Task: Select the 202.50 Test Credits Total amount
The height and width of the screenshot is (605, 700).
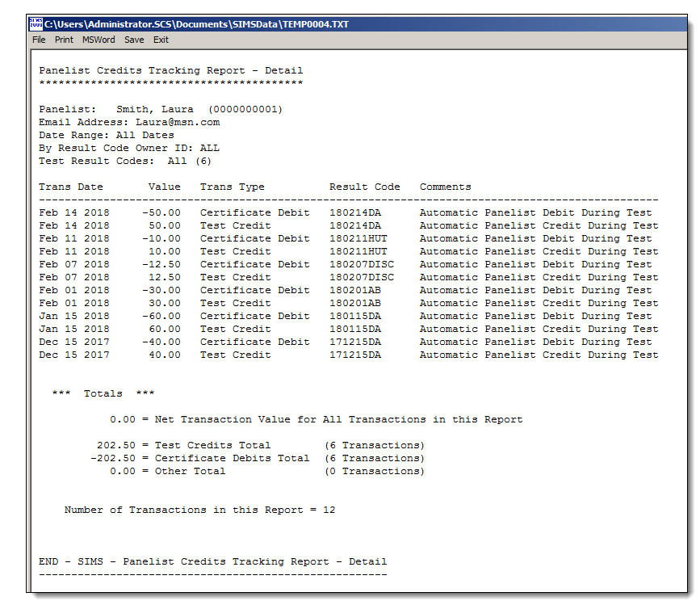Action: (116, 446)
